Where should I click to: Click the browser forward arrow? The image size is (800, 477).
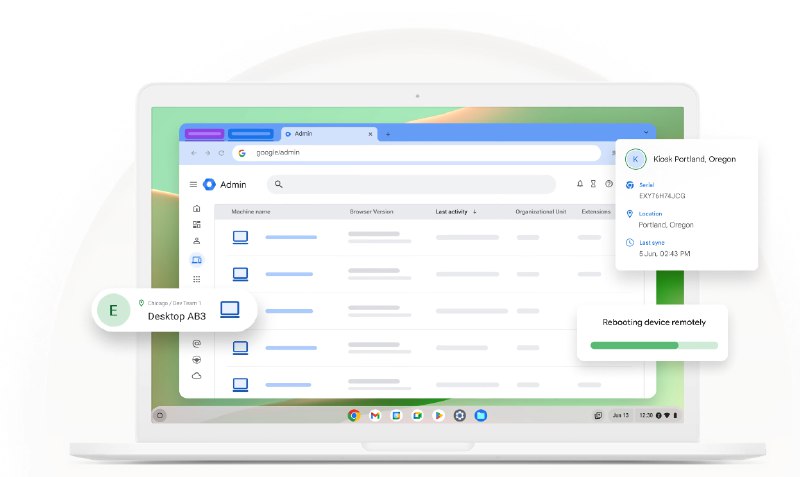tap(208, 153)
